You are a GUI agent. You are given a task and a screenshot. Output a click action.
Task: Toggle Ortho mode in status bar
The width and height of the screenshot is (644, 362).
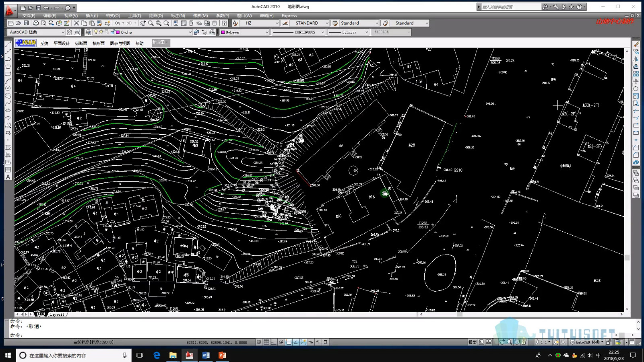[274, 342]
